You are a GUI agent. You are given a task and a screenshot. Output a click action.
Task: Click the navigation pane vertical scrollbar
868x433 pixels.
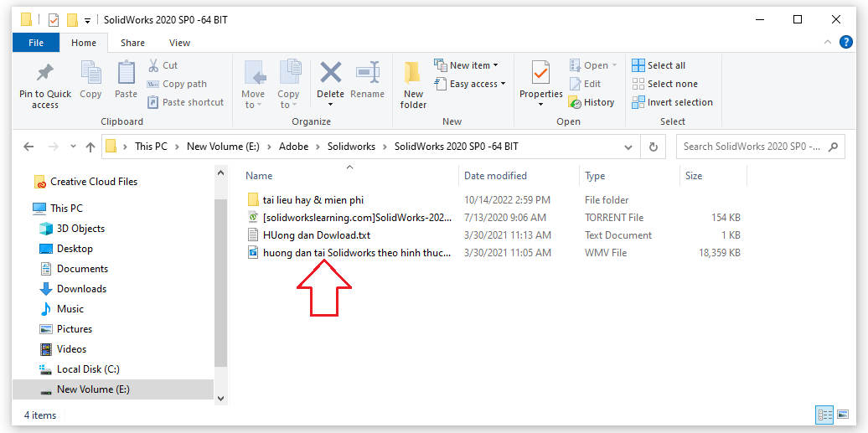click(221, 268)
